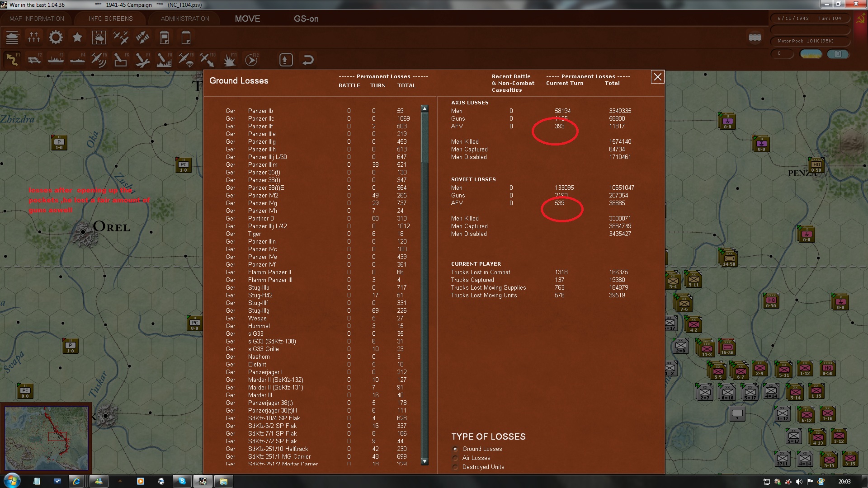Image resolution: width=868 pixels, height=488 pixels.
Task: Click the three-barrel supply icon
Action: 755,38
